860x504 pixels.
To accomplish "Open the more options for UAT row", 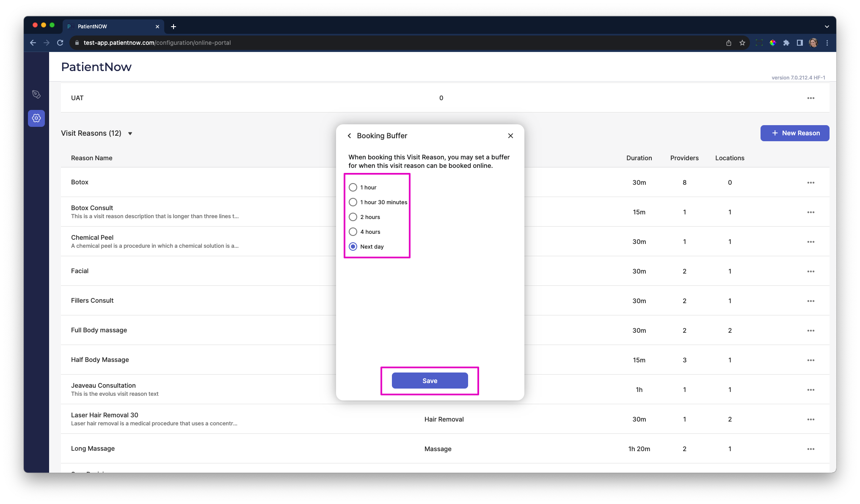I will pyautogui.click(x=810, y=98).
